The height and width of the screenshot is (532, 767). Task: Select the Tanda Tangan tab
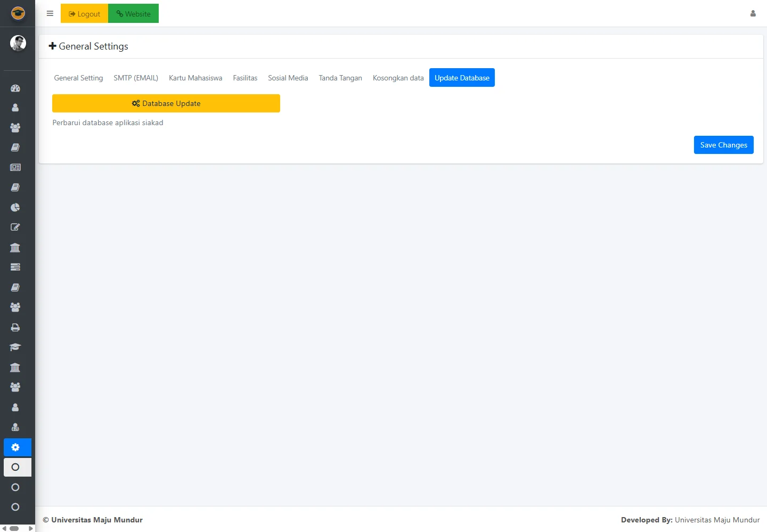(x=340, y=78)
